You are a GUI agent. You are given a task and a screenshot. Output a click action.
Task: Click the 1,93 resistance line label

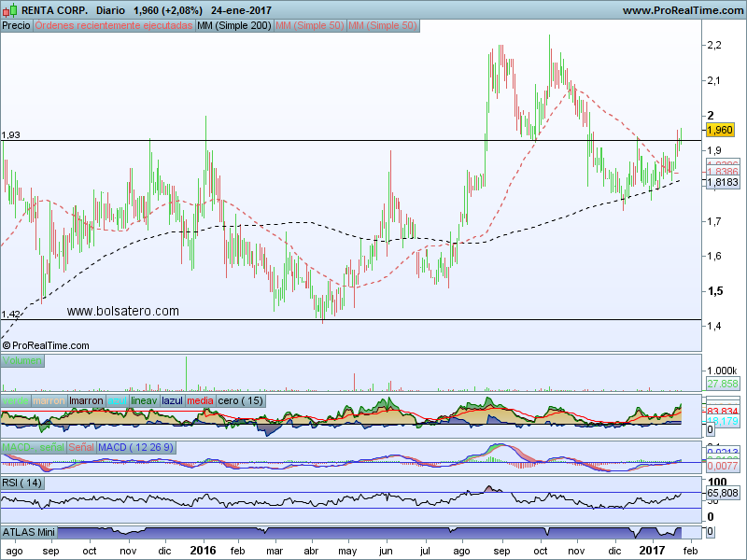[11, 135]
